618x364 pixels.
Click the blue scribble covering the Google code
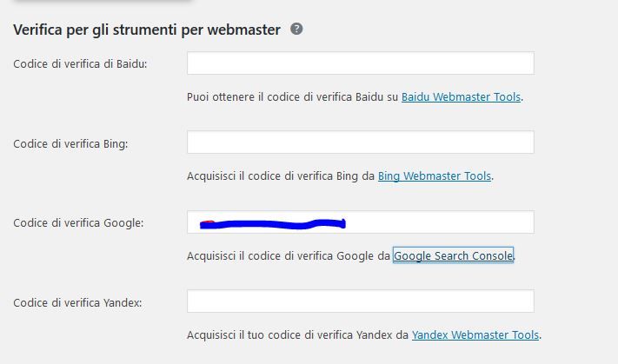tap(273, 224)
